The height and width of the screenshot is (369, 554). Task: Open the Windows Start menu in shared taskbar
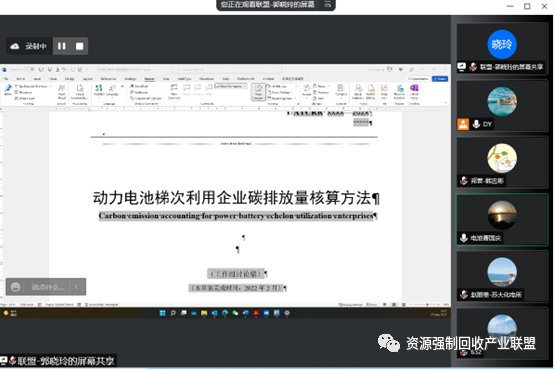click(162, 313)
